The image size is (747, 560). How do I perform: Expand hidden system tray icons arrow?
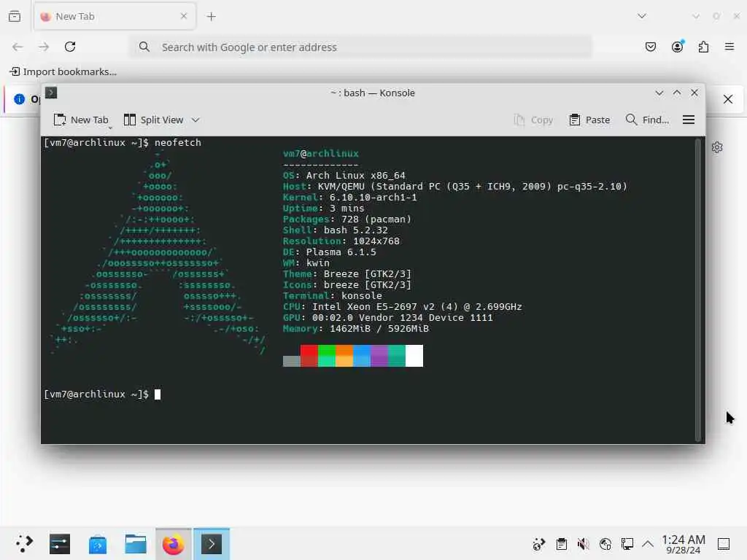click(648, 544)
